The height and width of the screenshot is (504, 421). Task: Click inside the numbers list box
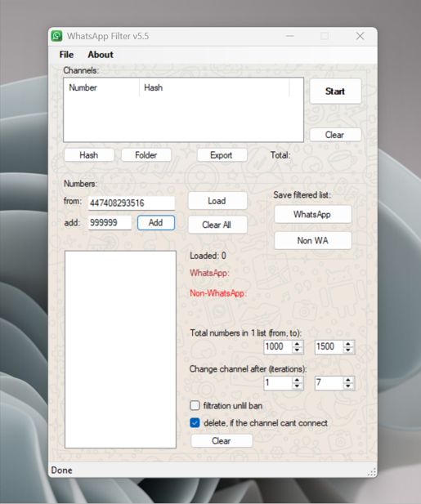pos(120,350)
